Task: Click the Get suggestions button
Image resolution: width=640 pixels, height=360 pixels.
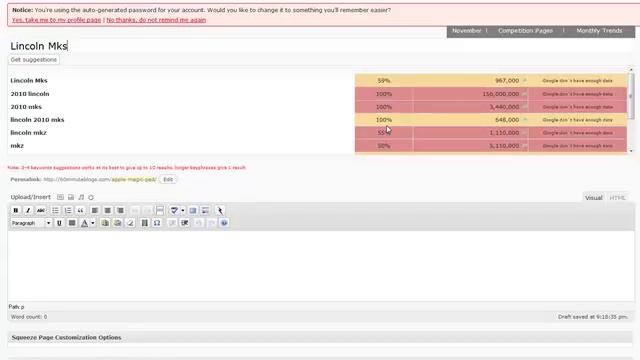Action: coord(34,60)
